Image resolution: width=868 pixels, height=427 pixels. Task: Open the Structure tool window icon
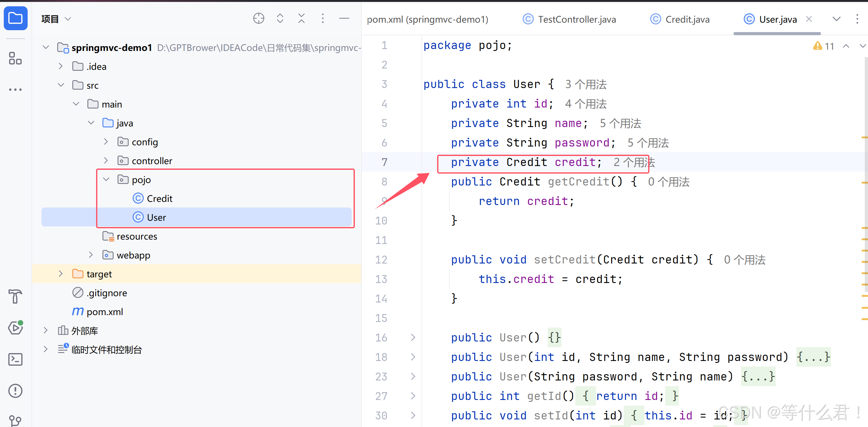15,58
